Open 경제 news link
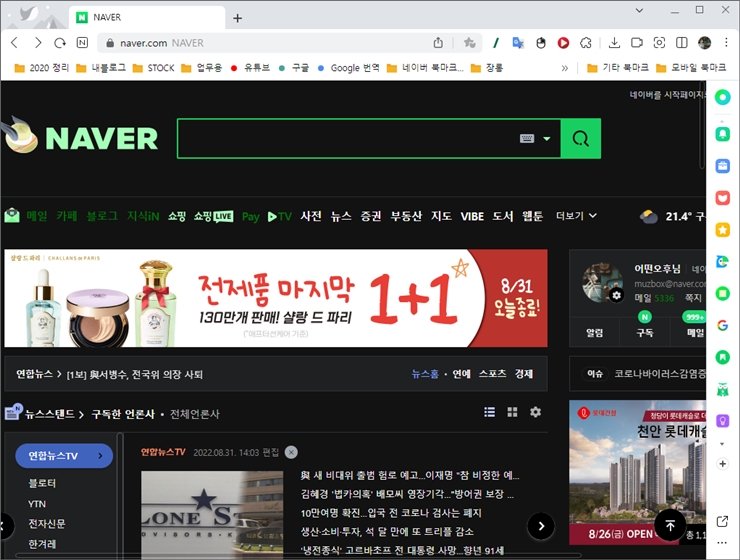The width and height of the screenshot is (740, 560). [x=523, y=374]
